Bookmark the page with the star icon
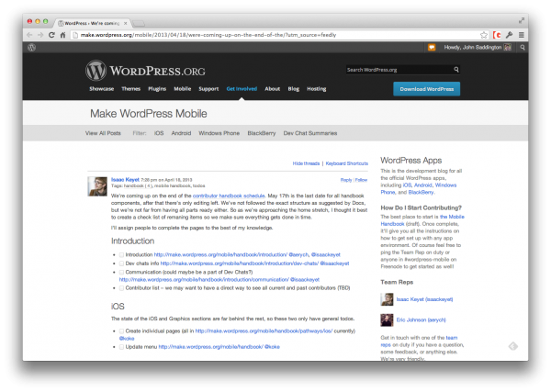551x392 pixels. click(484, 35)
